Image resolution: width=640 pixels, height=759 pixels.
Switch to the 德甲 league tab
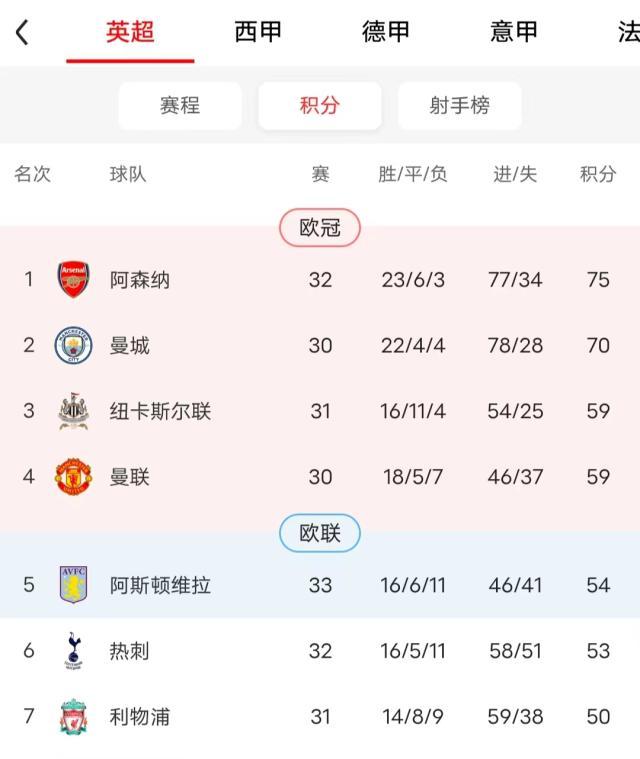(x=386, y=32)
